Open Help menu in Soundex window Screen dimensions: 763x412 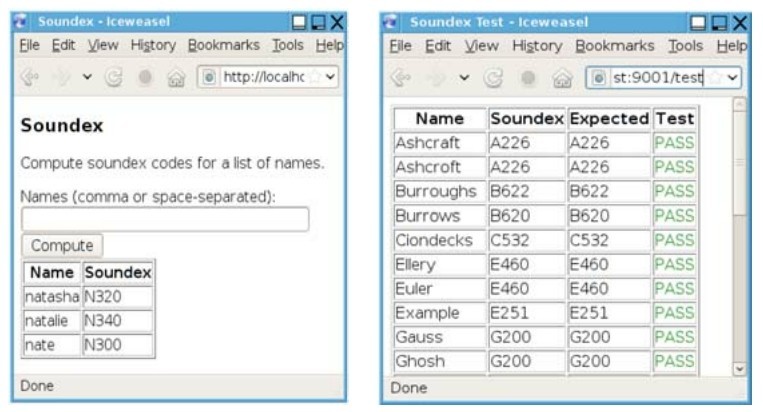[329, 45]
